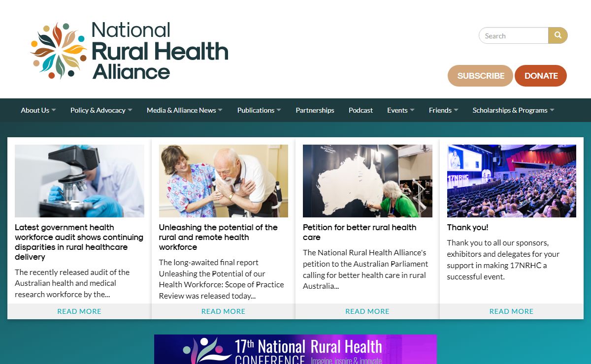Click the SUBSCRIBE button
This screenshot has height=364, width=591.
tap(481, 76)
